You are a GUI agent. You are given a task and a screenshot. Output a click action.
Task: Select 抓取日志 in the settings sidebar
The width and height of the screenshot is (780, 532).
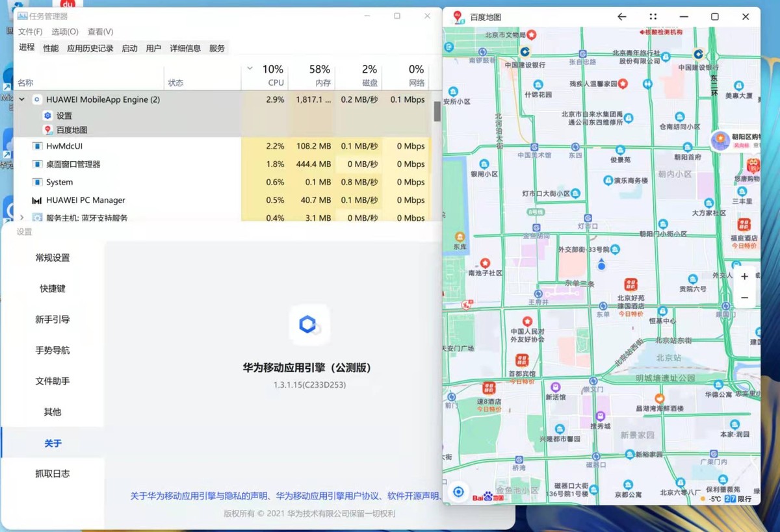pos(53,474)
